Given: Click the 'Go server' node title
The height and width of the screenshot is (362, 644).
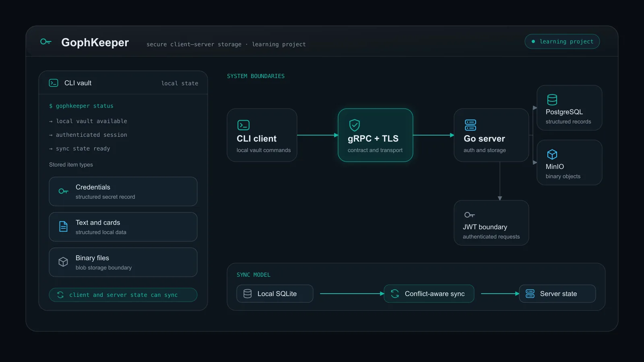Looking at the screenshot, I should click(x=484, y=138).
